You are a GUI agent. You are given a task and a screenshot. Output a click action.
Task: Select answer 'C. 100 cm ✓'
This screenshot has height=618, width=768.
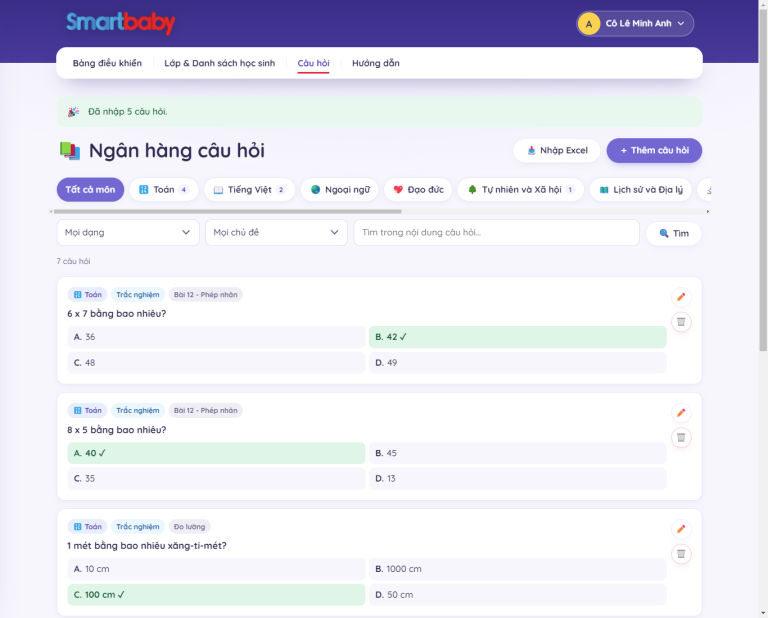[x=216, y=594]
